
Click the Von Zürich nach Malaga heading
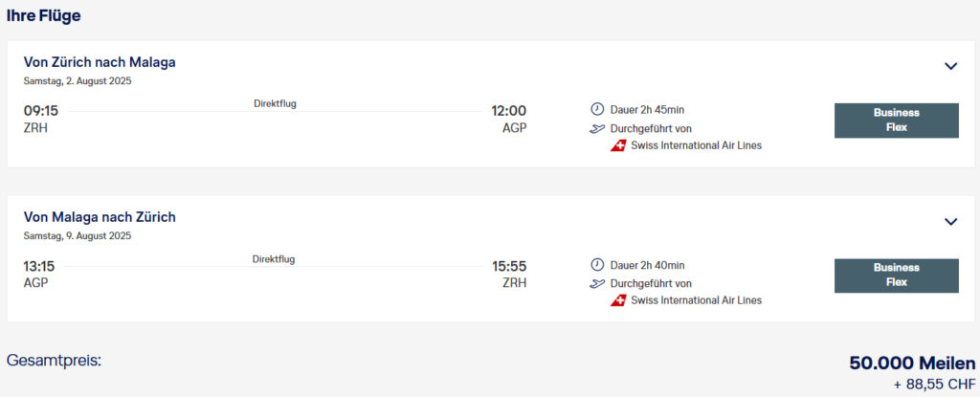100,62
